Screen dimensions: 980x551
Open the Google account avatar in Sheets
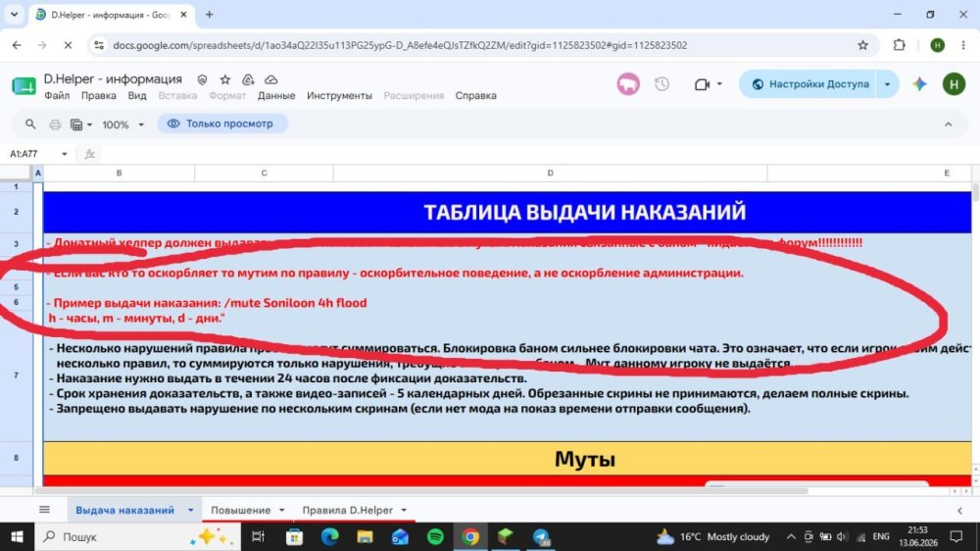click(x=954, y=83)
